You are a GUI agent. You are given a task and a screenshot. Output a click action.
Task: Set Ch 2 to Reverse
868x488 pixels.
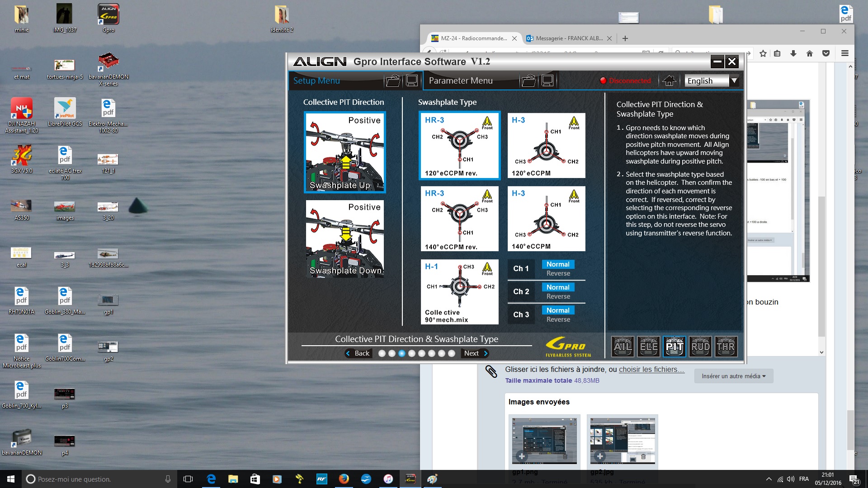click(x=558, y=296)
